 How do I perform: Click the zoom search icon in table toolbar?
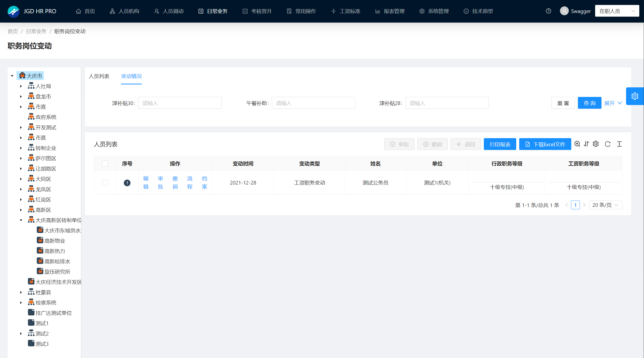[x=577, y=144]
